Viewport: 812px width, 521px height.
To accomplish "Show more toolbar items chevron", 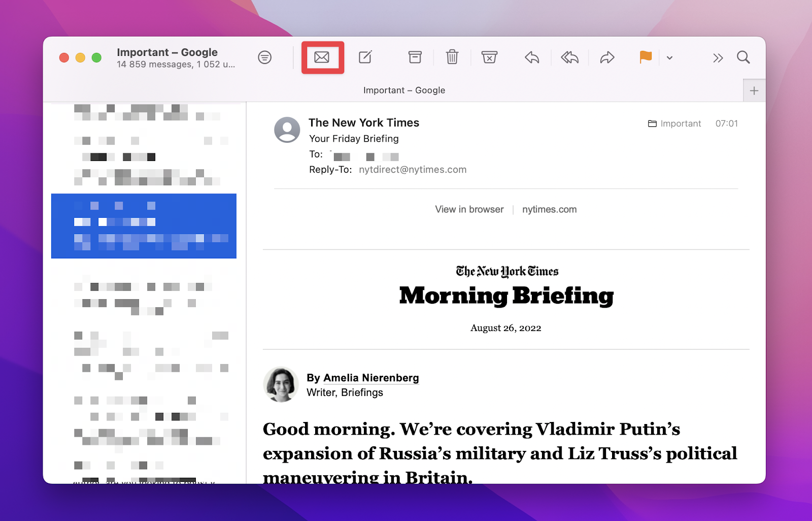I will tap(718, 58).
